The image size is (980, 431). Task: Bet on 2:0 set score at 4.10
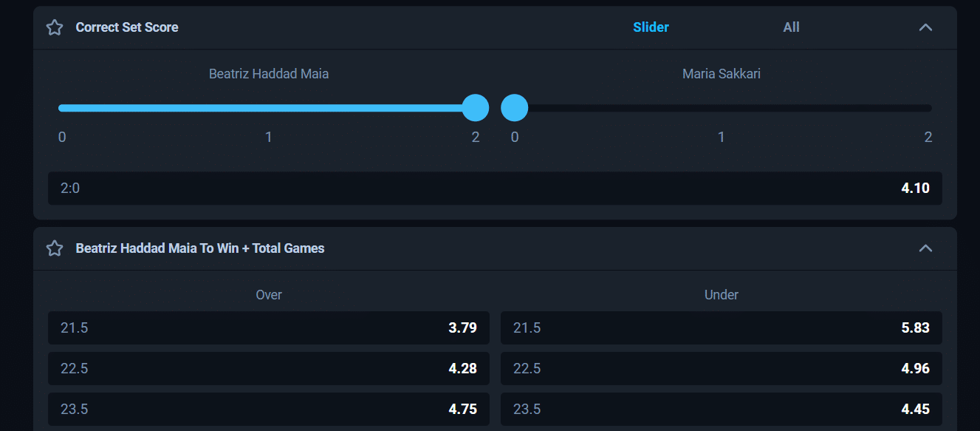coord(495,188)
